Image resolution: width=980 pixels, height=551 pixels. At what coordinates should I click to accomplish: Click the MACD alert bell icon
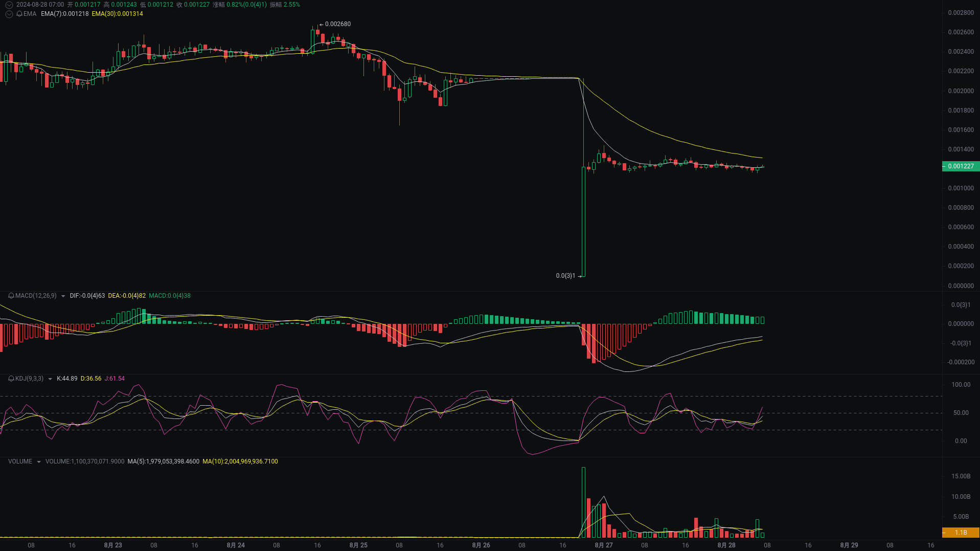pyautogui.click(x=11, y=296)
